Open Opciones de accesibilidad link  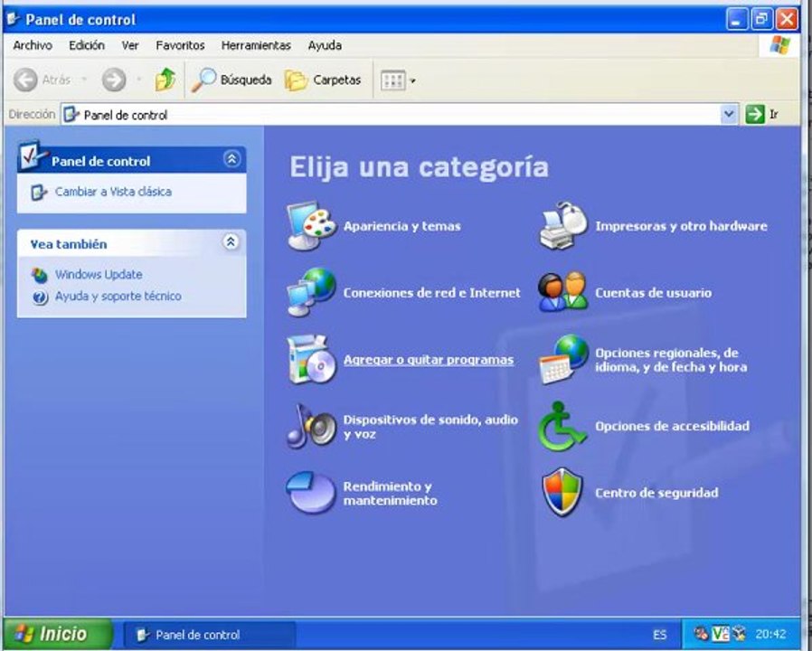(672, 426)
